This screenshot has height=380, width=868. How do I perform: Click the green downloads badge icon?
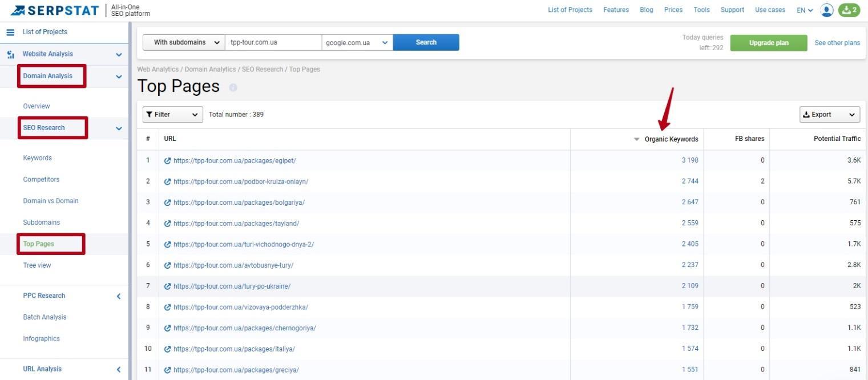point(849,10)
